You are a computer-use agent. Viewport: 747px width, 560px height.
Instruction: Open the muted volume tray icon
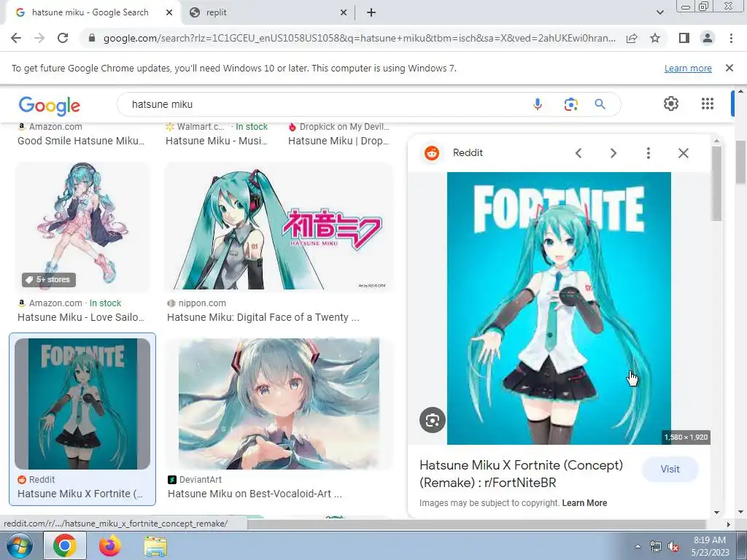coord(673,547)
